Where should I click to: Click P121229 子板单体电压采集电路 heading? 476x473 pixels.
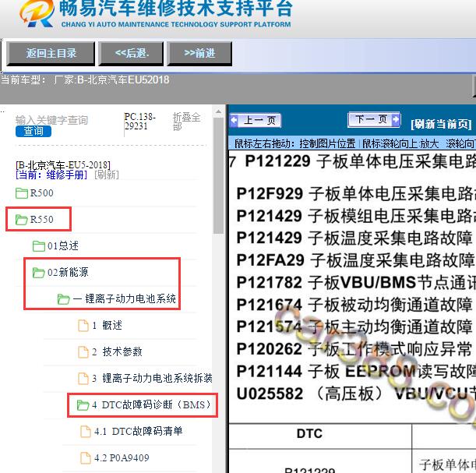pos(352,161)
